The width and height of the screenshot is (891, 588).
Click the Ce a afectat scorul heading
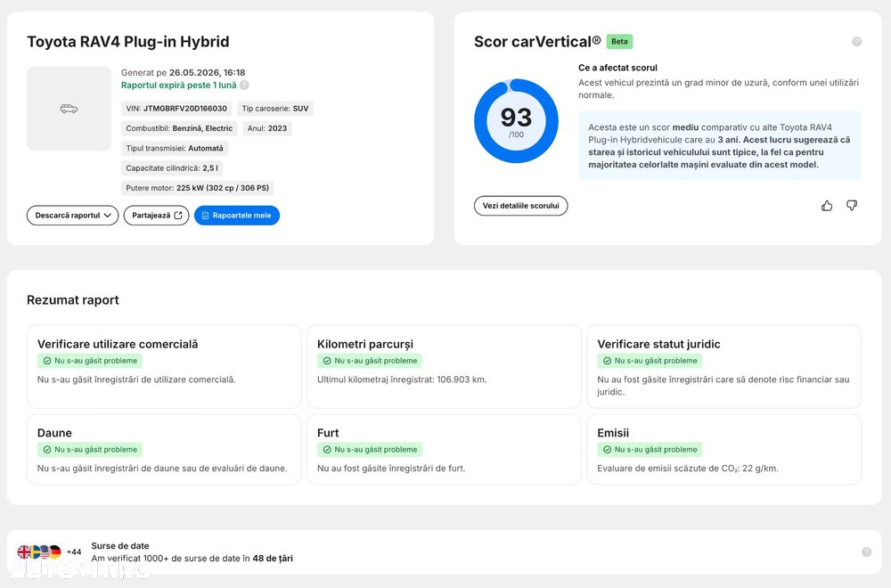pyautogui.click(x=617, y=68)
